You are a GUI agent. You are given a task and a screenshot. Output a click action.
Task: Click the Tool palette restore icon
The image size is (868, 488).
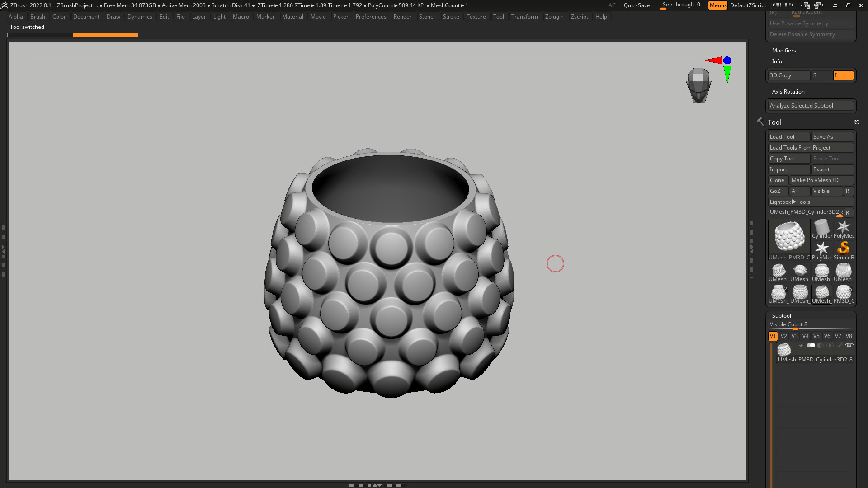click(857, 122)
